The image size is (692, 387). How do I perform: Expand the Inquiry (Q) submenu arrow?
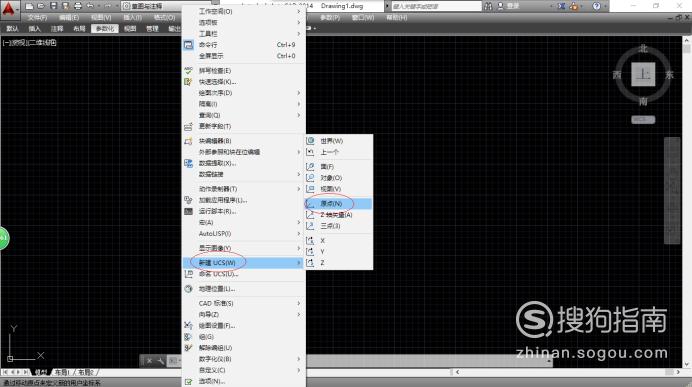tap(299, 115)
